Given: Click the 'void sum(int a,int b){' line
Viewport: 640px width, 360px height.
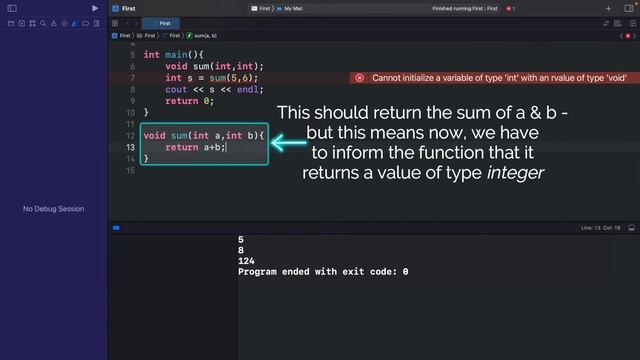Looking at the screenshot, I should pyautogui.click(x=204, y=136).
